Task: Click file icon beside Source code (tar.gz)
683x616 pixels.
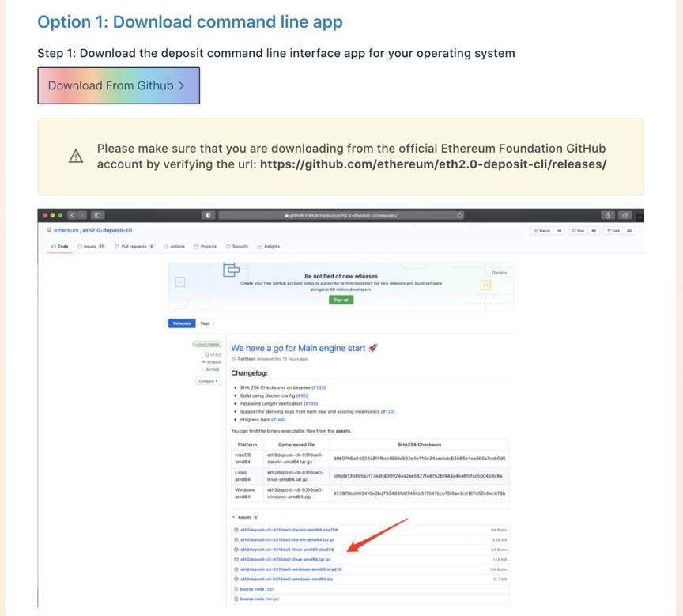Action: pyautogui.click(x=236, y=599)
